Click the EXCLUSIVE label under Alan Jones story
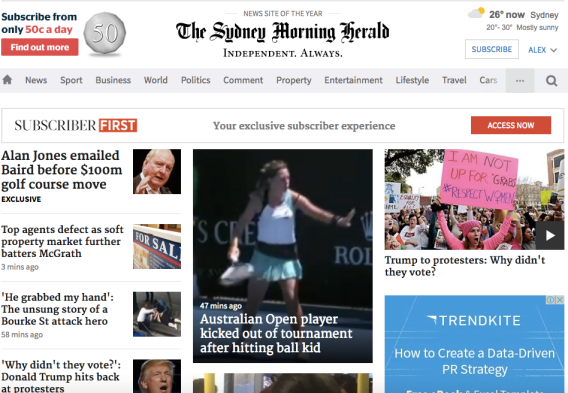The height and width of the screenshot is (393, 568). pos(21,199)
